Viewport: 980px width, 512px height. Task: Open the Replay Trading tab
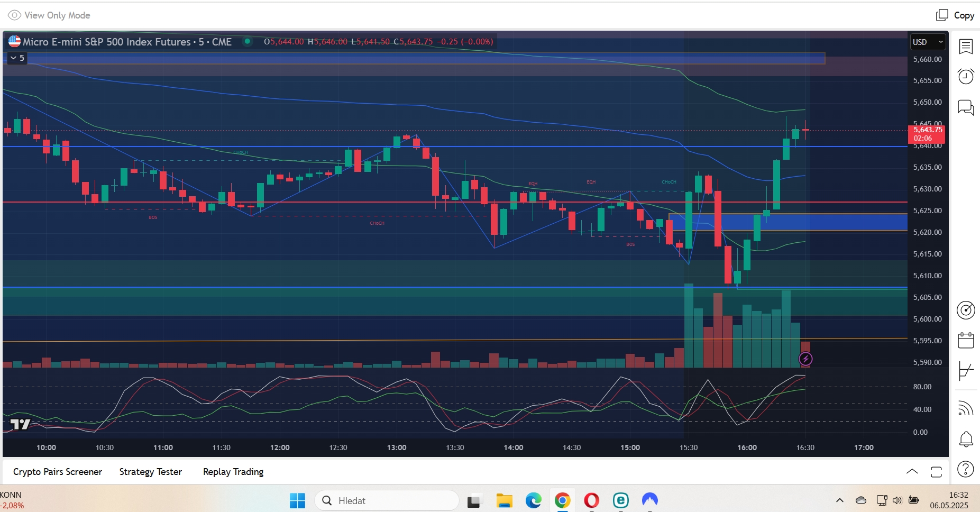coord(233,472)
